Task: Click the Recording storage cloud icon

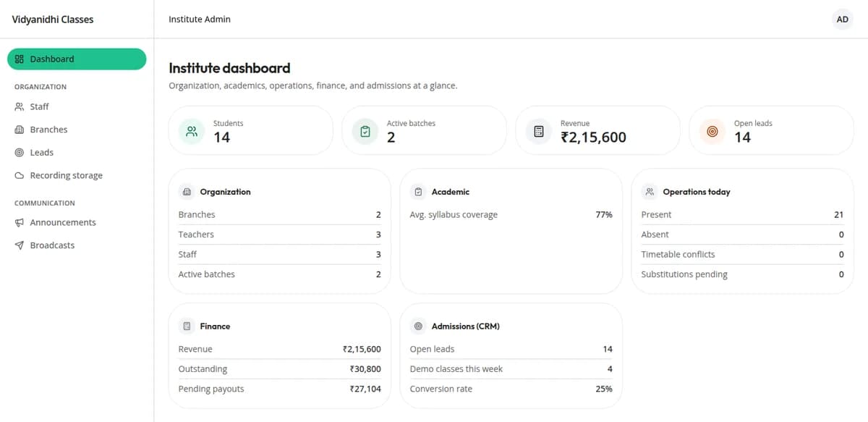Action: [x=20, y=176]
